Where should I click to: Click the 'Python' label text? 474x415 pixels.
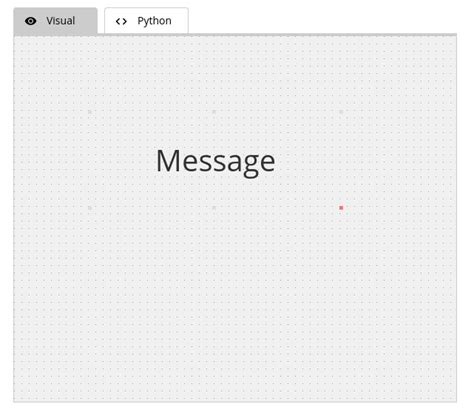click(154, 21)
